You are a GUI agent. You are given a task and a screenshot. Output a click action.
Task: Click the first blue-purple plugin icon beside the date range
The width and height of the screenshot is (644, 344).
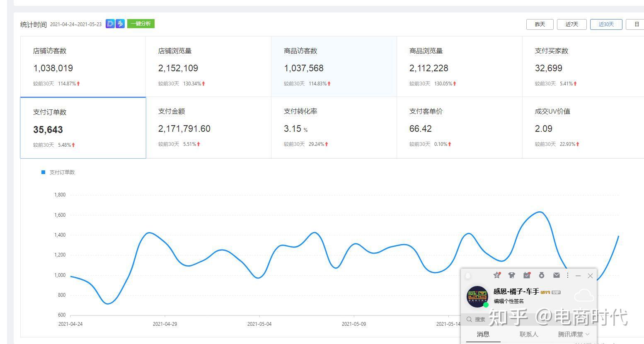click(x=110, y=24)
